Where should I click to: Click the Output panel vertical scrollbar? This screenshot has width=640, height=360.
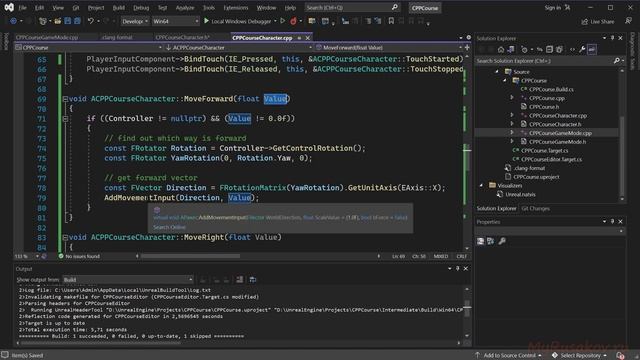click(x=467, y=312)
